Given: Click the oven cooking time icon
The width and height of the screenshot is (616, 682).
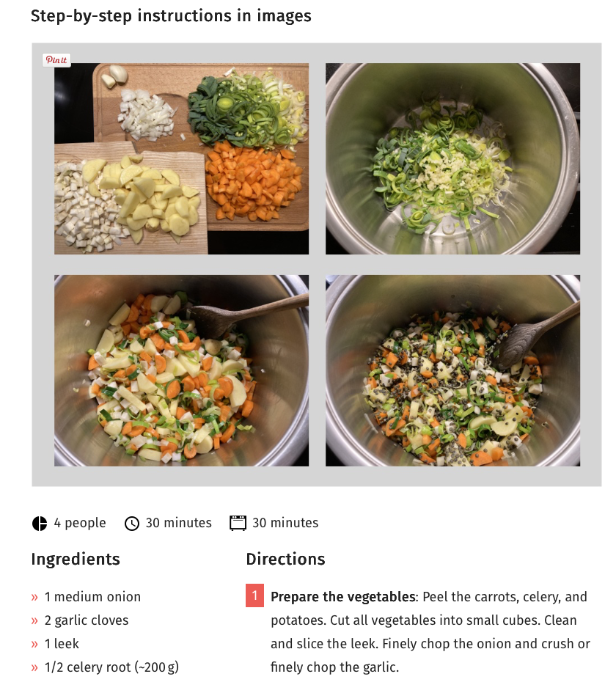Looking at the screenshot, I should 238,523.
